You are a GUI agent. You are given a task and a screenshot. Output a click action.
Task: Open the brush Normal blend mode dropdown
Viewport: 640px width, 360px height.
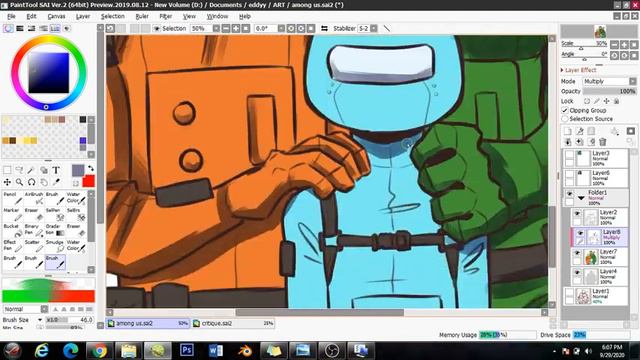[x=26, y=309]
